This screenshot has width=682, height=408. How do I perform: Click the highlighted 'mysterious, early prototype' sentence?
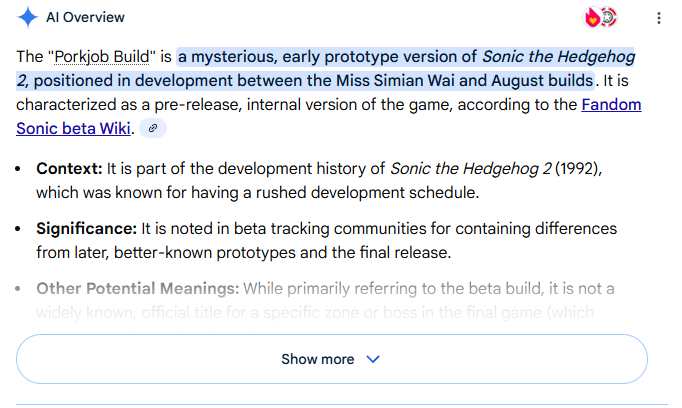[x=330, y=56]
